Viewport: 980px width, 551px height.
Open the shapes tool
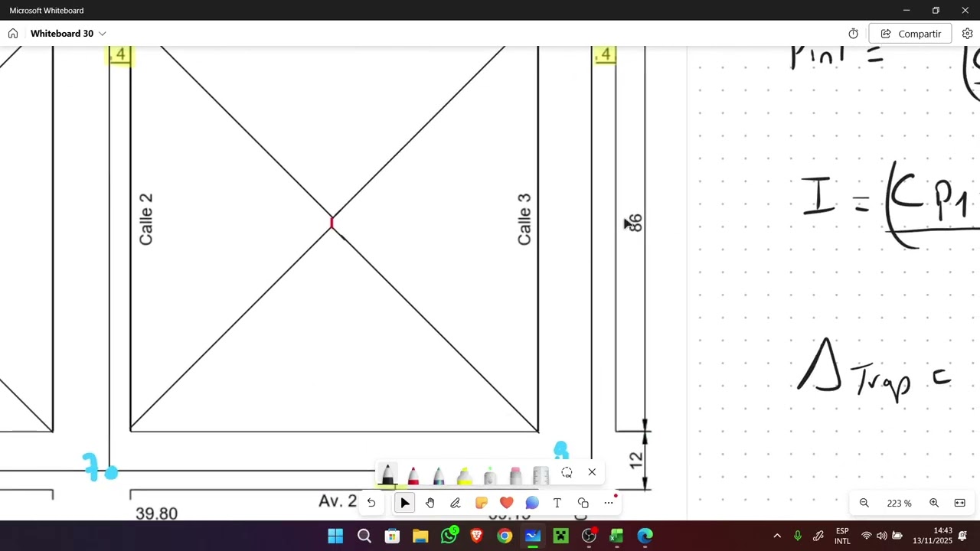tap(583, 503)
